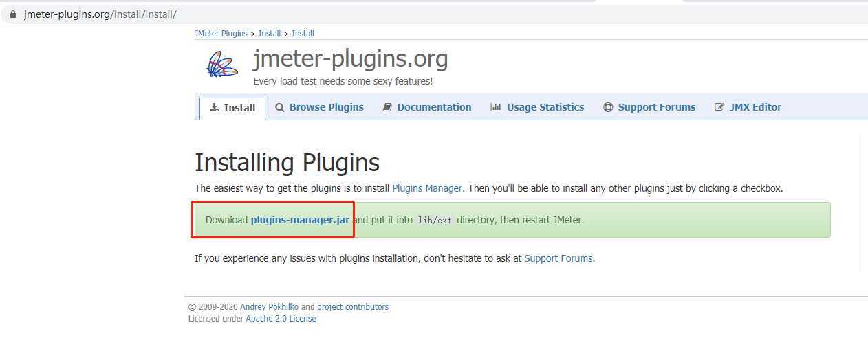Open the project contributors footer link
Viewport: 868px width, 349px height.
(x=353, y=307)
